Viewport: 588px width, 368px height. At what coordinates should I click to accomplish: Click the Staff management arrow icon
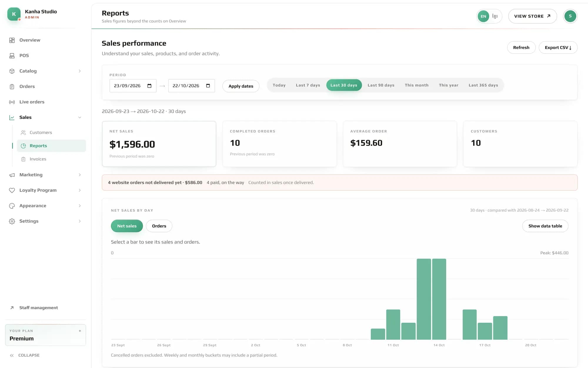[12, 308]
